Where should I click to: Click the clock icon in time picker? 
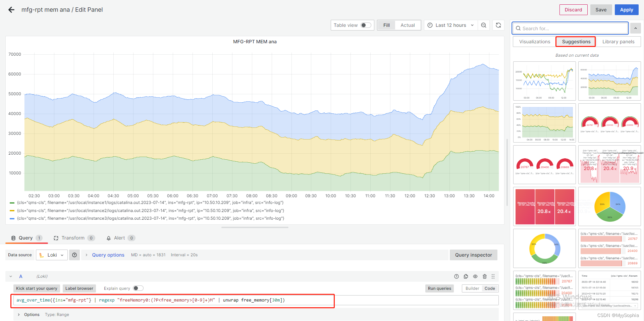coord(430,25)
